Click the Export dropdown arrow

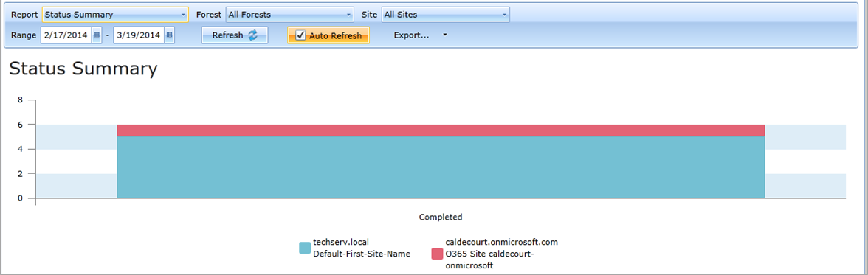pyautogui.click(x=444, y=35)
